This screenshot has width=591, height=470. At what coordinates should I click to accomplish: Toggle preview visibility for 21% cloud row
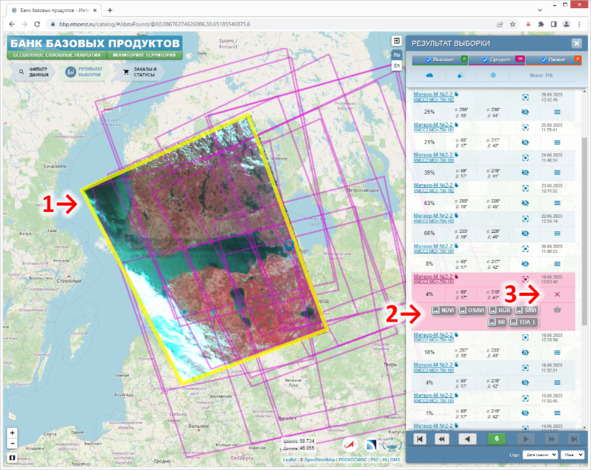525,142
